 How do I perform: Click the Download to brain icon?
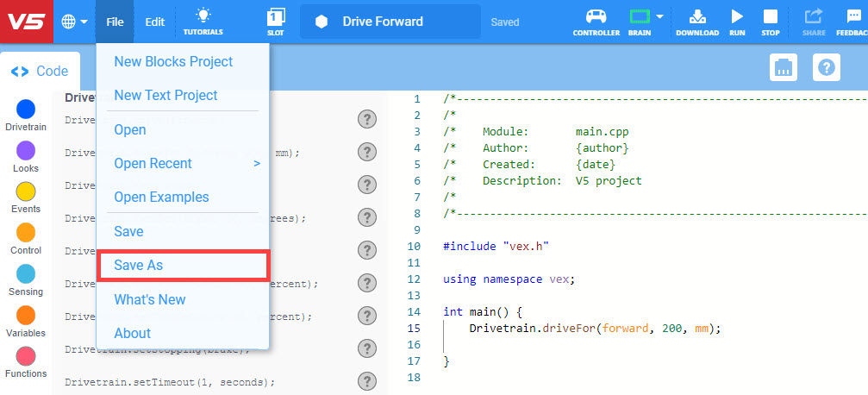pyautogui.click(x=697, y=17)
